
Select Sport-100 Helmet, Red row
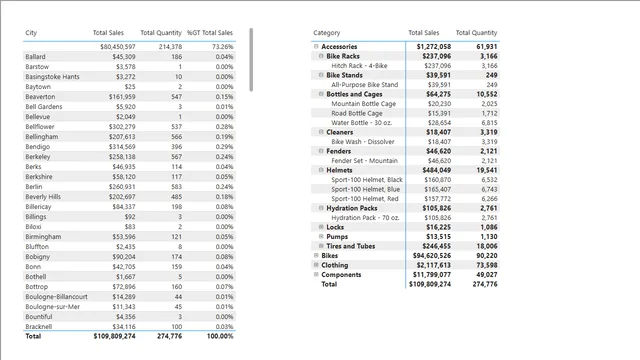[x=405, y=198]
